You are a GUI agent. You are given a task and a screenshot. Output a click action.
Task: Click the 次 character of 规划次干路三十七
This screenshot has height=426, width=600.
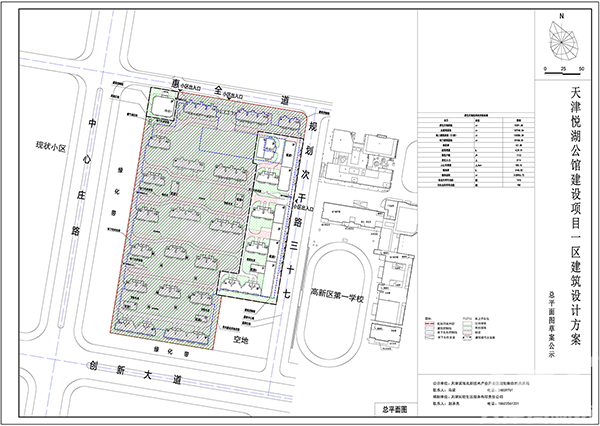[x=305, y=174]
